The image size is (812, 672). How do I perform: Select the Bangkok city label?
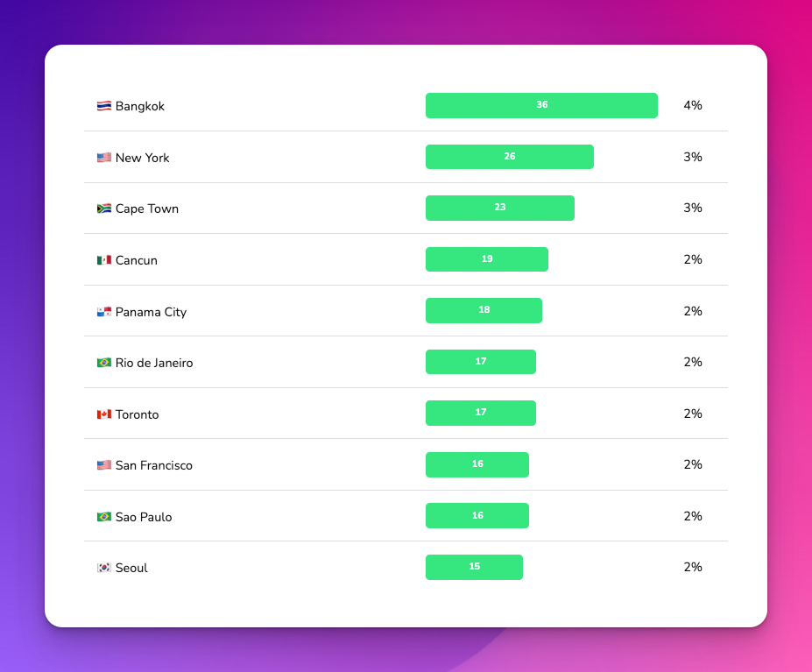[140, 106]
